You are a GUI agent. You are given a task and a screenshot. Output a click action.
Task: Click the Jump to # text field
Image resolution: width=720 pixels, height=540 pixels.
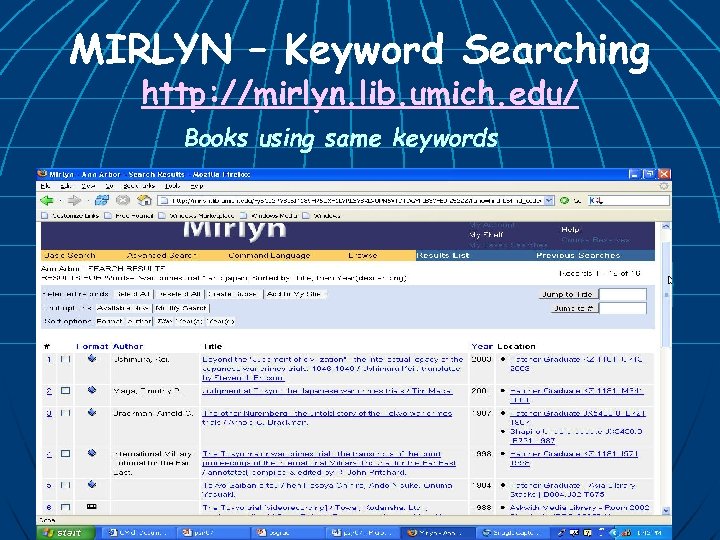click(623, 308)
